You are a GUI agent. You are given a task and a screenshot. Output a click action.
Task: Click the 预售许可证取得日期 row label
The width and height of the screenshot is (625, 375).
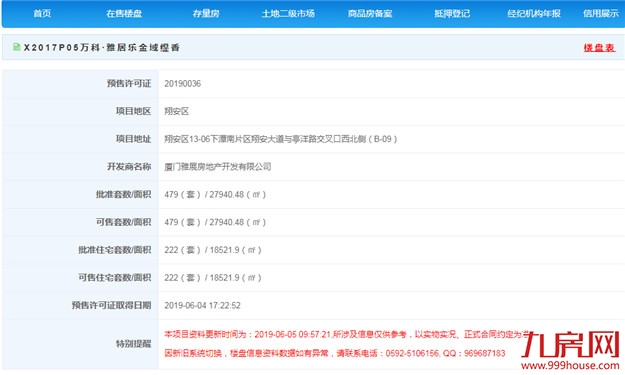[112, 306]
